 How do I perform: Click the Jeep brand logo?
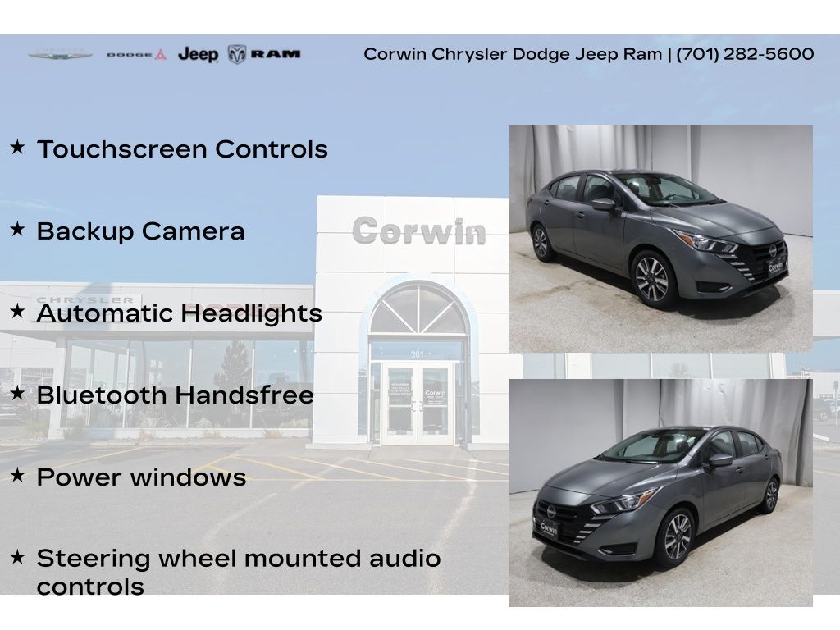[x=198, y=55]
